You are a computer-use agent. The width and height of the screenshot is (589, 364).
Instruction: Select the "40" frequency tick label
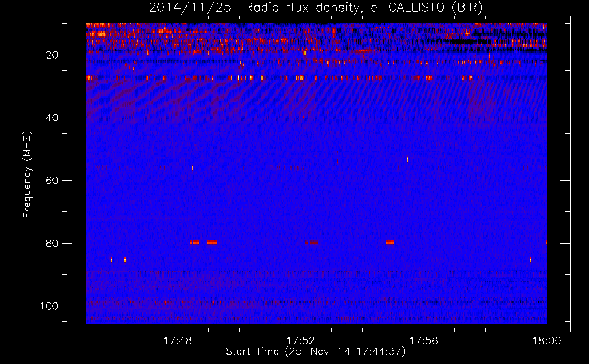click(x=52, y=118)
